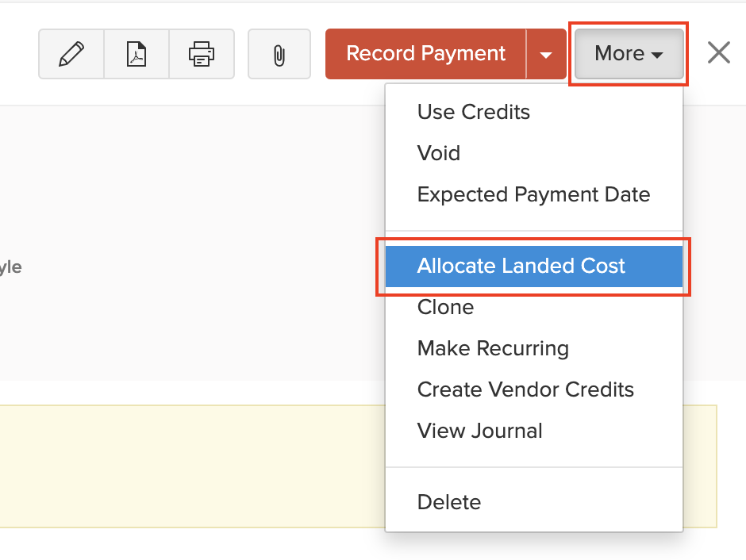Select Use Credits from the menu
Screen dimensions: 746x560
tap(473, 112)
